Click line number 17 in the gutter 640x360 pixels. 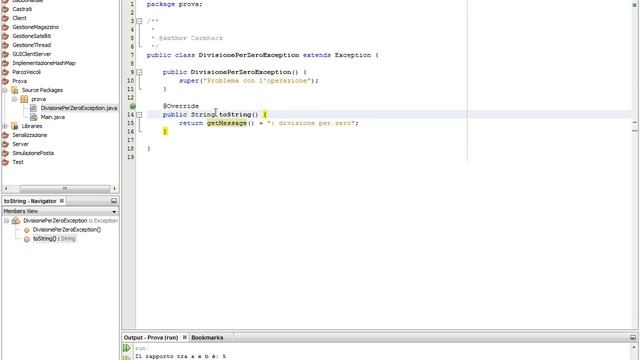pyautogui.click(x=131, y=140)
